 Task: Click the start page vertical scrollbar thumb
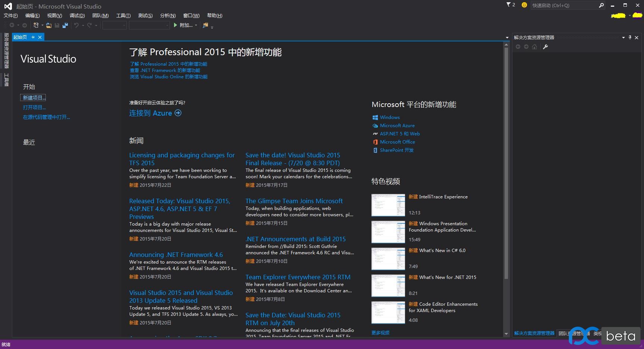tap(506, 163)
